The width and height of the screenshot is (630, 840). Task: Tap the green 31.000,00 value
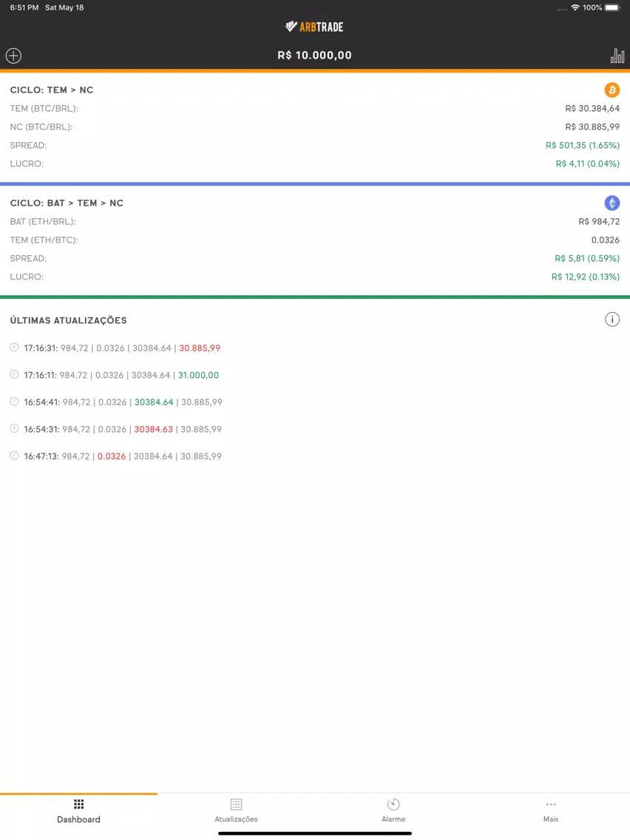coord(198,375)
